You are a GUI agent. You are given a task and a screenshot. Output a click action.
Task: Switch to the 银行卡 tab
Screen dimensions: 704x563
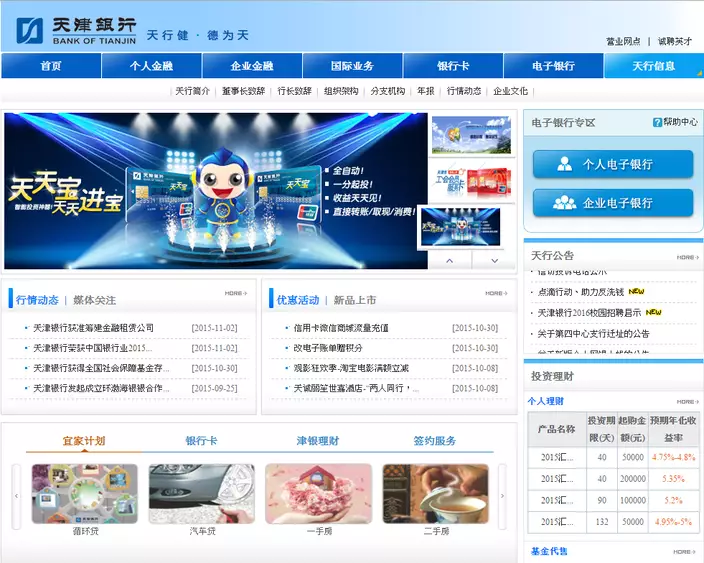(201, 441)
